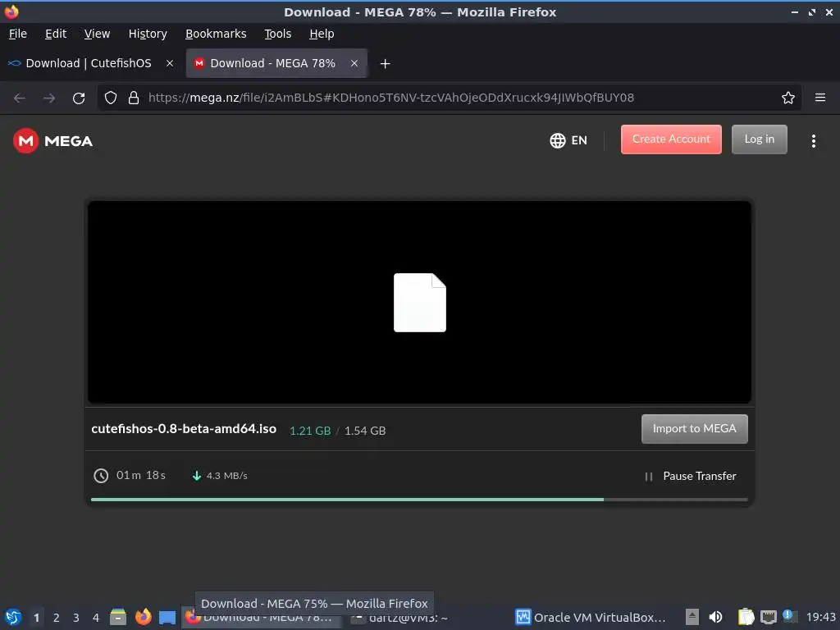Viewport: 840px width, 630px height.
Task: Click the 1.21 GB downloaded size
Action: pos(310,431)
